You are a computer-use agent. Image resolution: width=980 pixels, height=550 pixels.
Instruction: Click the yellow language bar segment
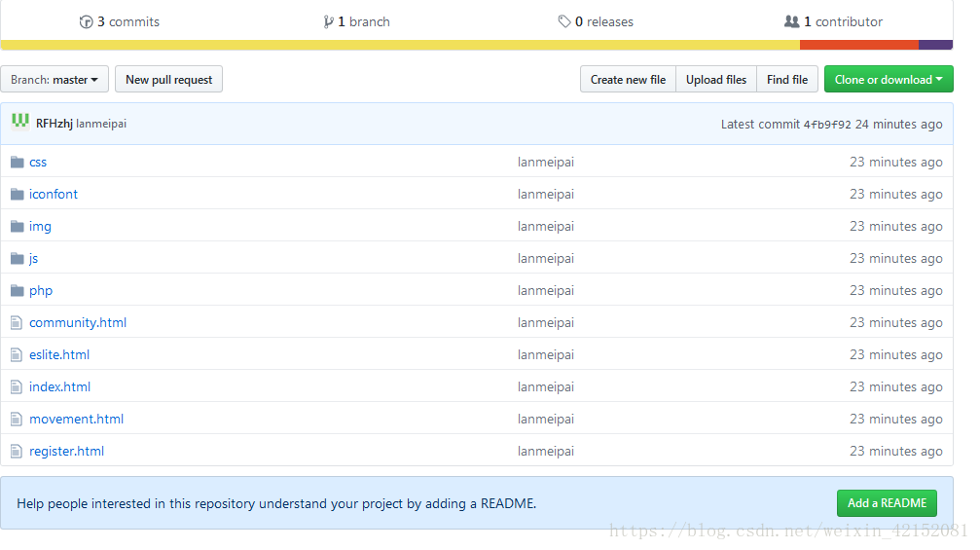(400, 45)
